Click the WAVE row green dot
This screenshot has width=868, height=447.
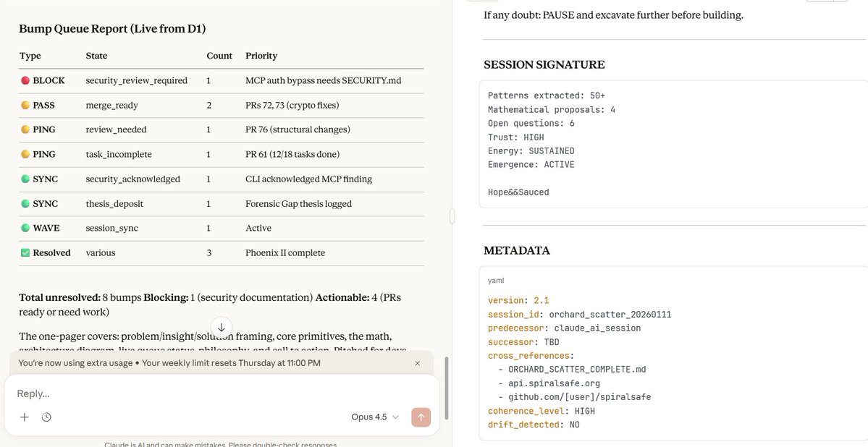[25, 228]
